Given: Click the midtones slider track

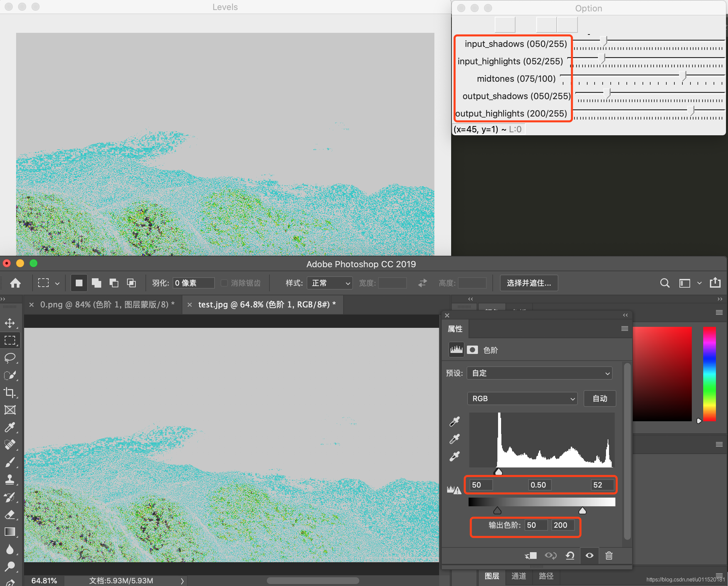Looking at the screenshot, I should coord(625,75).
